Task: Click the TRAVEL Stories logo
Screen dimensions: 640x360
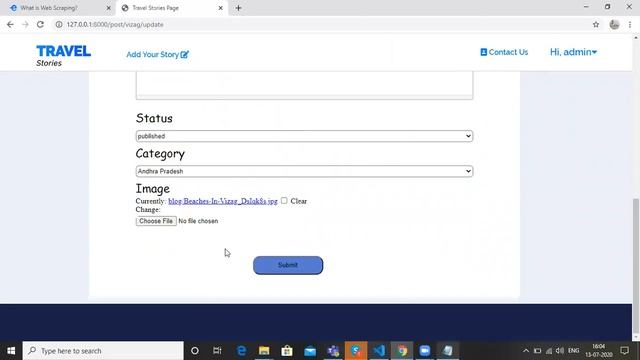Action: pos(63,56)
